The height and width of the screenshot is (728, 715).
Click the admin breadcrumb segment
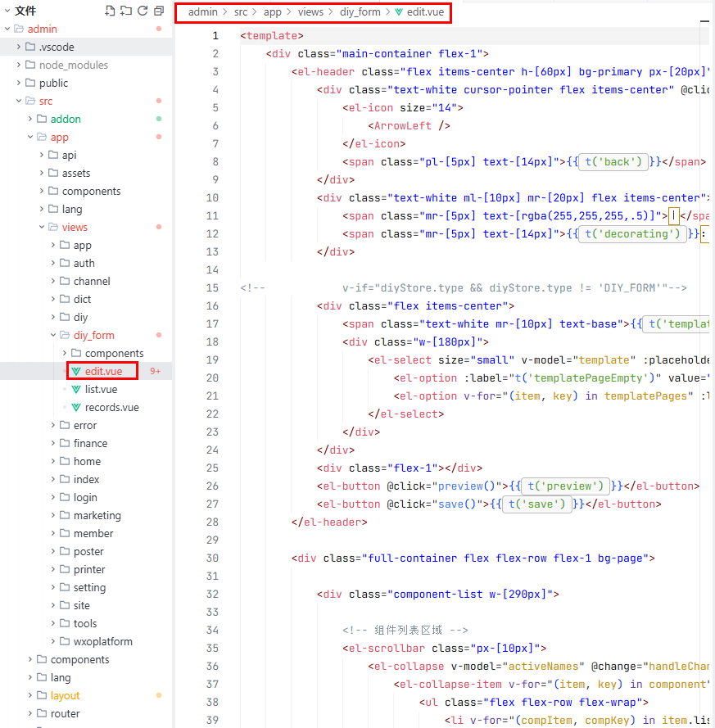click(x=203, y=12)
